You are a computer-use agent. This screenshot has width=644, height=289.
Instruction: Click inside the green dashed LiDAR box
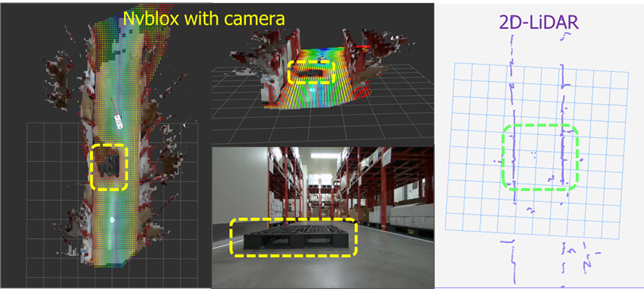tap(540, 158)
